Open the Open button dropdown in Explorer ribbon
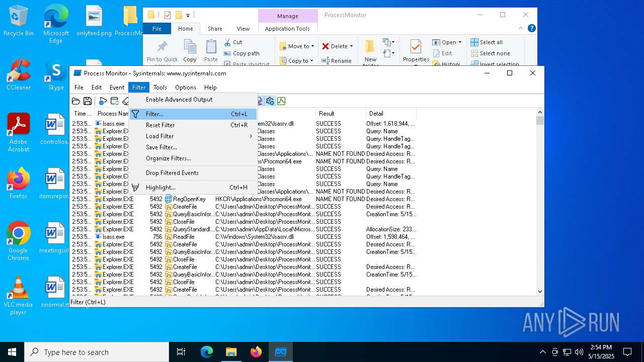The height and width of the screenshot is (362, 644). click(x=460, y=42)
